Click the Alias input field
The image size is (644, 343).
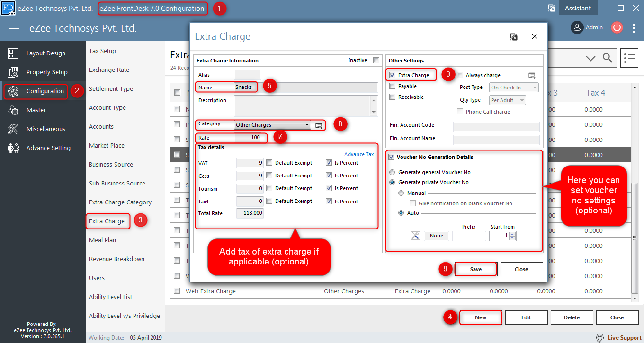click(x=248, y=75)
